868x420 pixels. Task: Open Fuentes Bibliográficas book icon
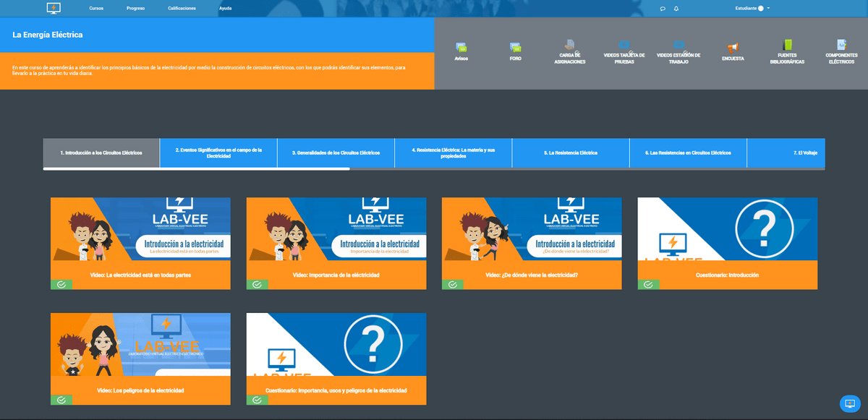[x=787, y=45]
